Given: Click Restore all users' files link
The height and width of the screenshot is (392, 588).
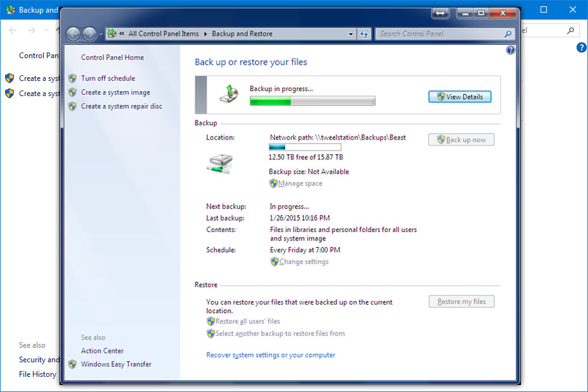Looking at the screenshot, I should [x=247, y=321].
